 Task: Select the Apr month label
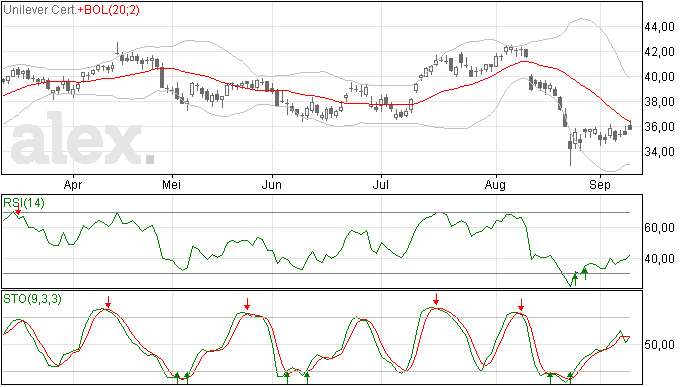pos(73,185)
